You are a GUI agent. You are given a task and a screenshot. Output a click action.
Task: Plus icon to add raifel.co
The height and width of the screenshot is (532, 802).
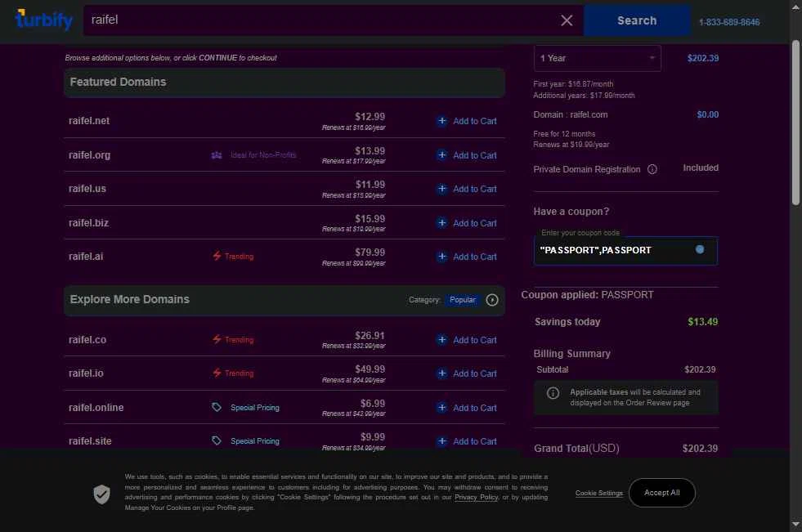pos(442,340)
